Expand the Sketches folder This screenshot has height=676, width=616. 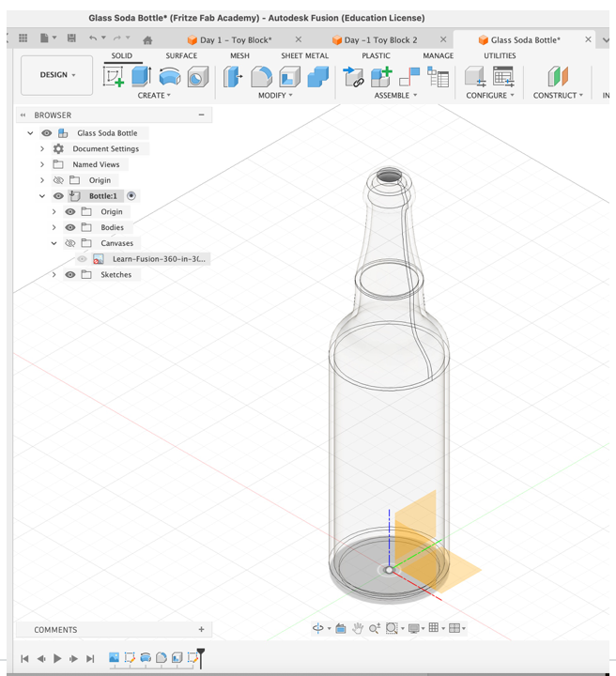[x=54, y=274]
